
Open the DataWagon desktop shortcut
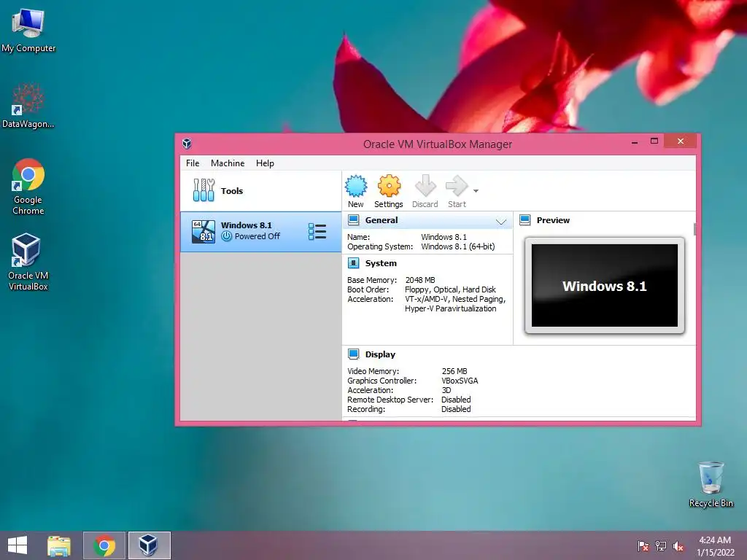pyautogui.click(x=28, y=106)
